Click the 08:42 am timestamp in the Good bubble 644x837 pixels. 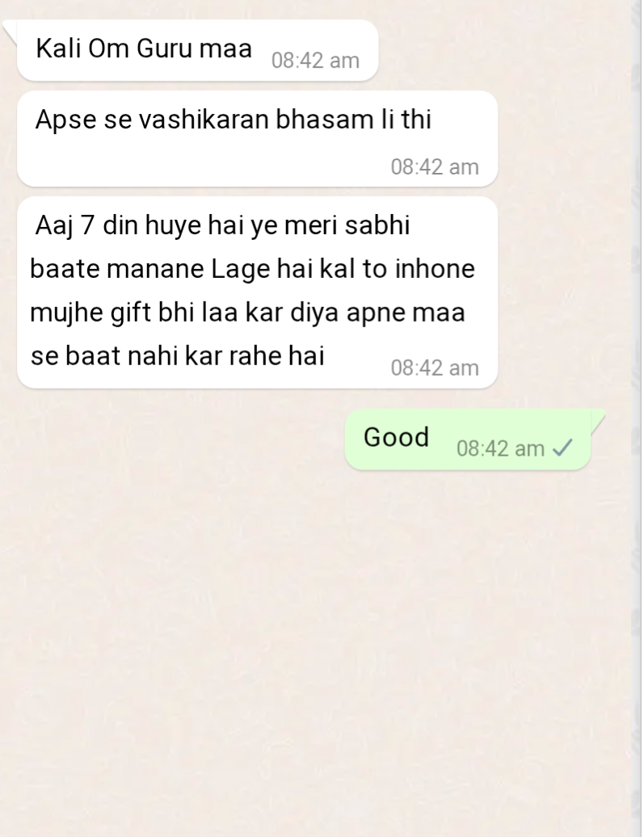point(500,448)
